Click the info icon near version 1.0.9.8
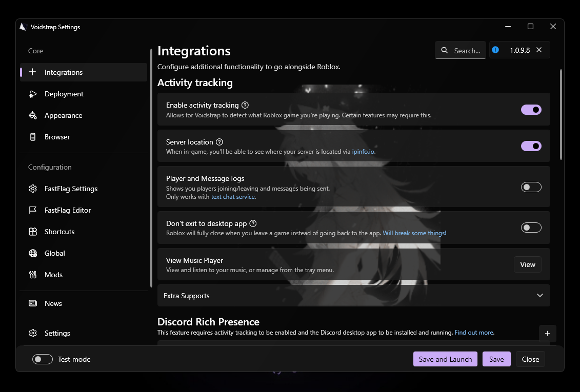This screenshot has height=392, width=580. tap(495, 50)
